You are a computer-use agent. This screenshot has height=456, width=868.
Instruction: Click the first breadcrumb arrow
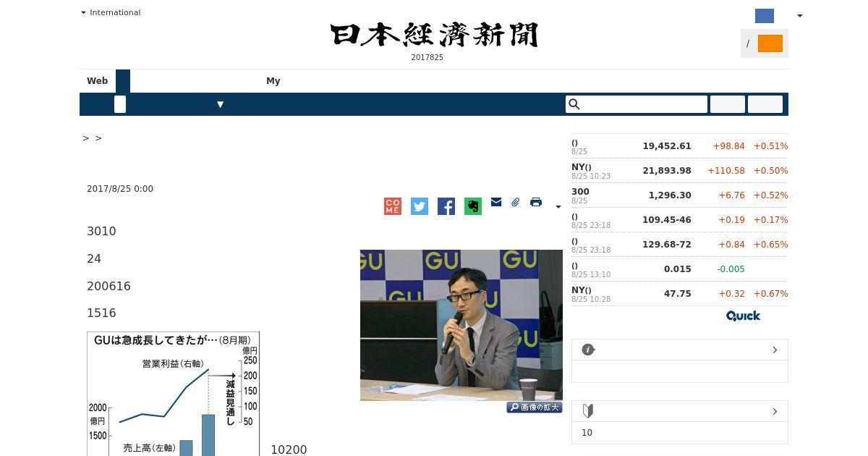(x=85, y=138)
